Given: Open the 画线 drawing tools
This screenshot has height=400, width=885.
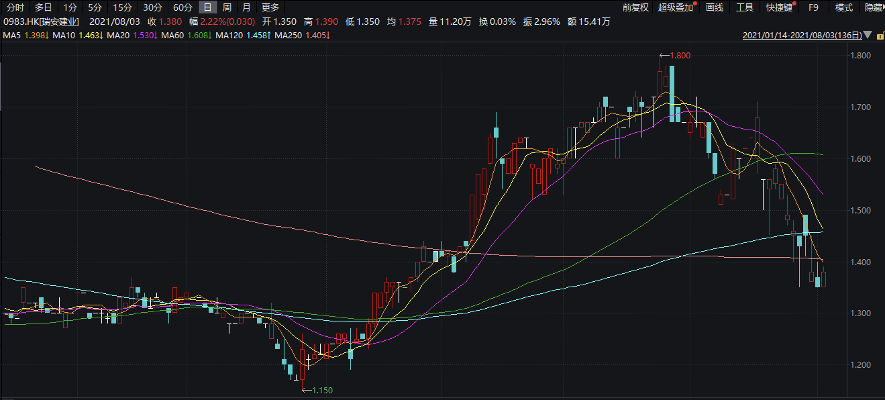Looking at the screenshot, I should pyautogui.click(x=714, y=7).
